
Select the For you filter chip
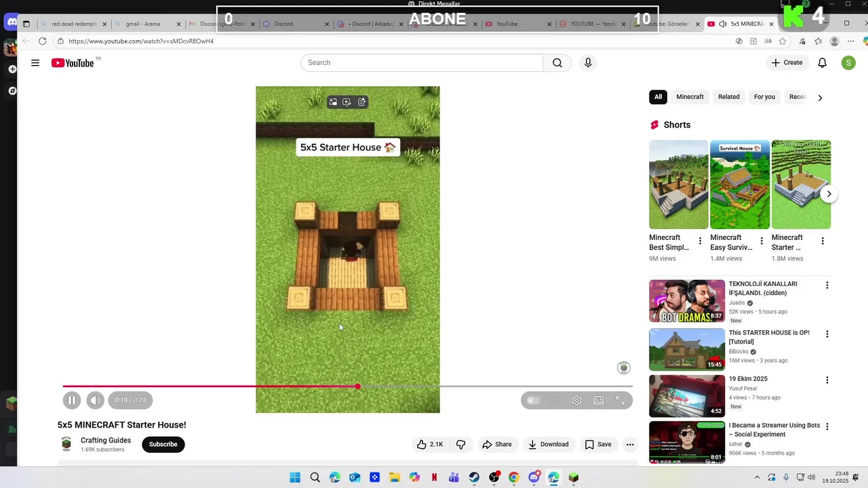764,97
